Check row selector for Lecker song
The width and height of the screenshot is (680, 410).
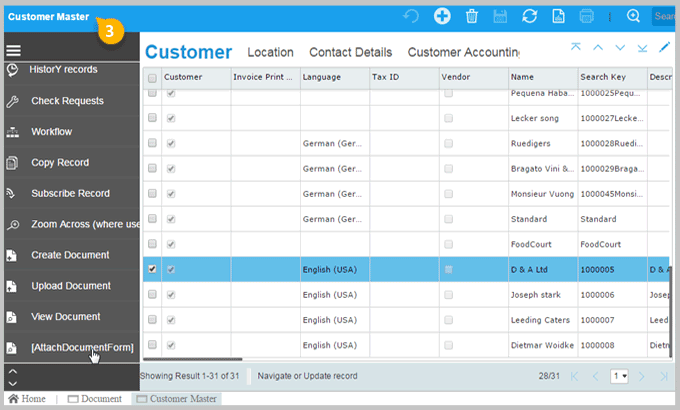click(x=152, y=118)
